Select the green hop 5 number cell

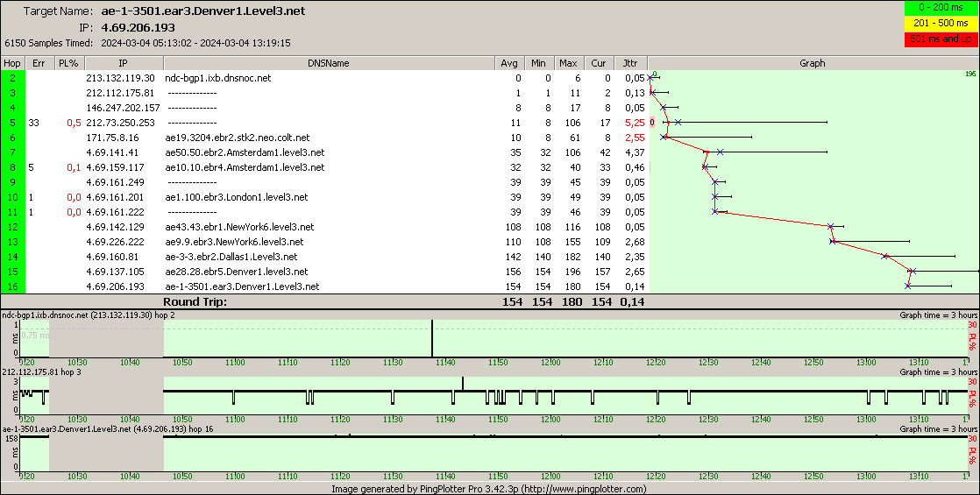pyautogui.click(x=12, y=123)
